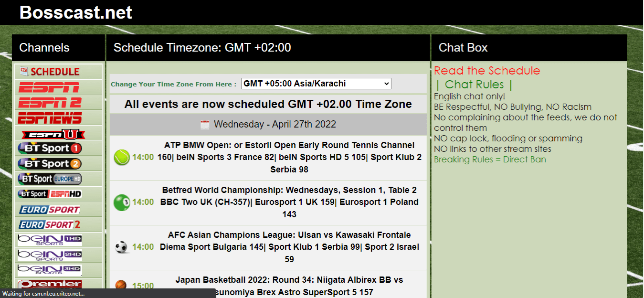Image resolution: width=644 pixels, height=298 pixels.
Task: Click the Channels panel heading
Action: tap(44, 48)
